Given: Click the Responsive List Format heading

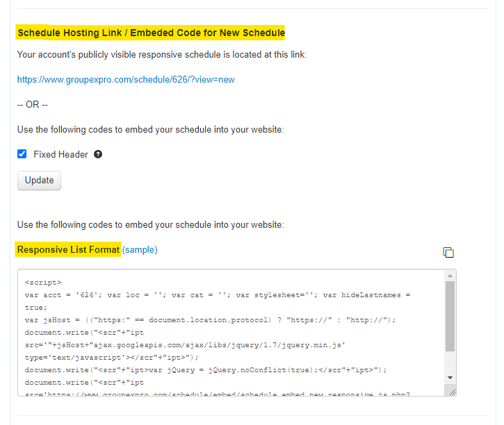Looking at the screenshot, I should [x=68, y=250].
